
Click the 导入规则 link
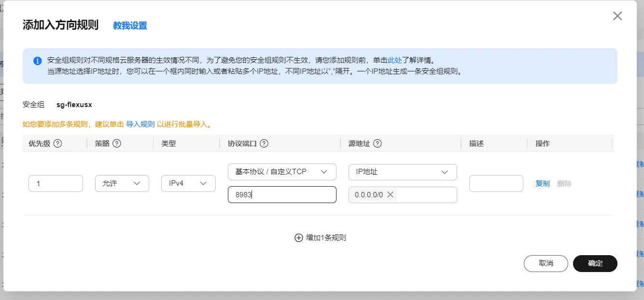pos(140,124)
